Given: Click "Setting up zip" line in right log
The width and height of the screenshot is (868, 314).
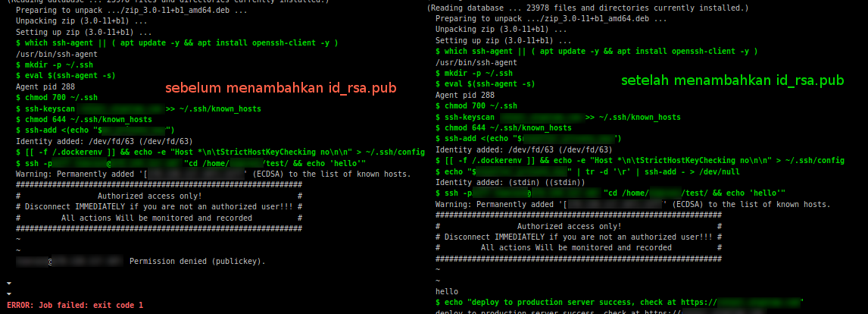Looking at the screenshot, I should tap(482, 40).
